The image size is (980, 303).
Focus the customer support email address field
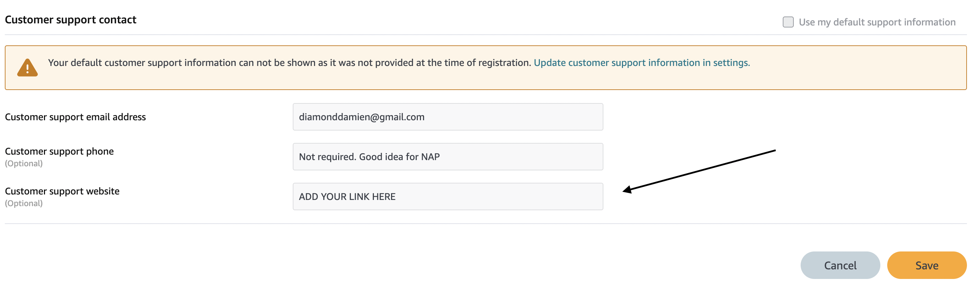[448, 117]
